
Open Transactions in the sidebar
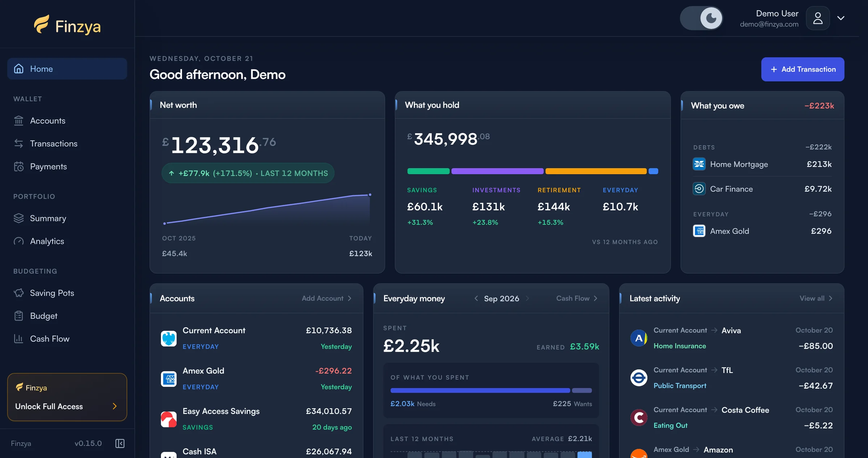(x=67, y=144)
